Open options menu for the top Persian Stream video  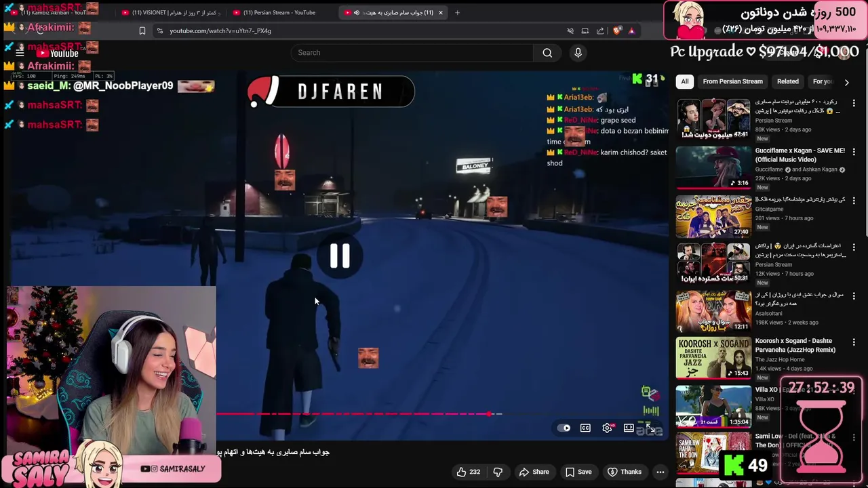854,103
